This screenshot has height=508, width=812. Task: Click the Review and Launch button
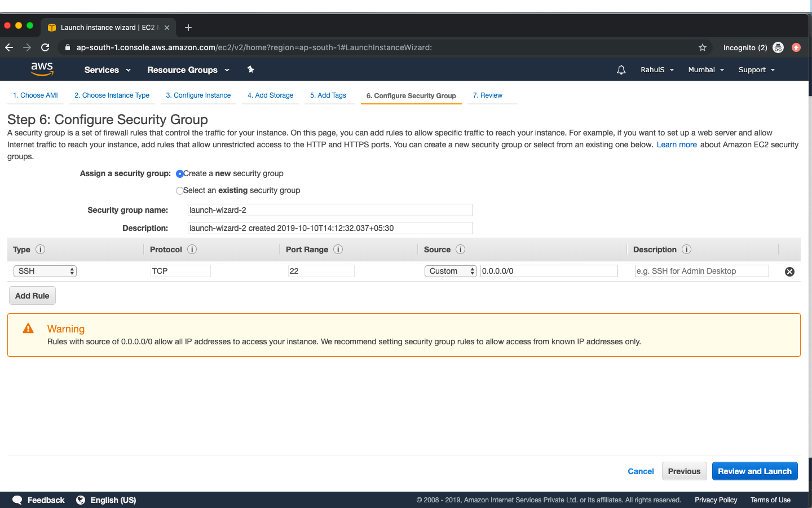pyautogui.click(x=754, y=471)
